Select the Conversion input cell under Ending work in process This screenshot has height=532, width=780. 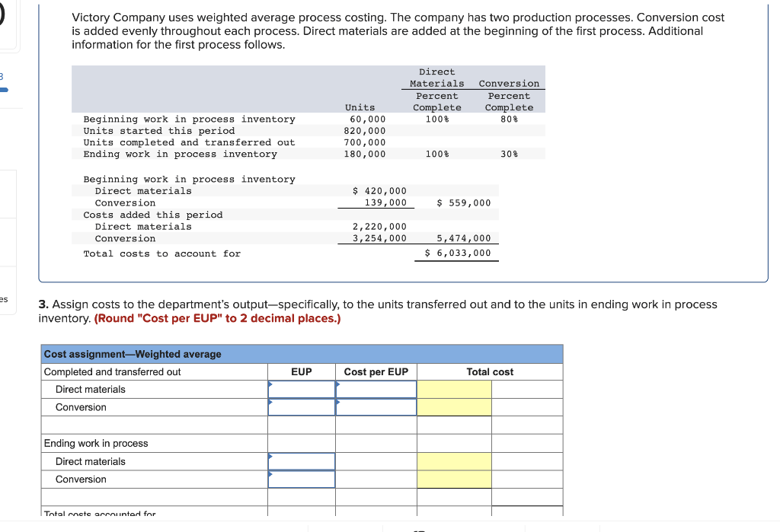301,479
